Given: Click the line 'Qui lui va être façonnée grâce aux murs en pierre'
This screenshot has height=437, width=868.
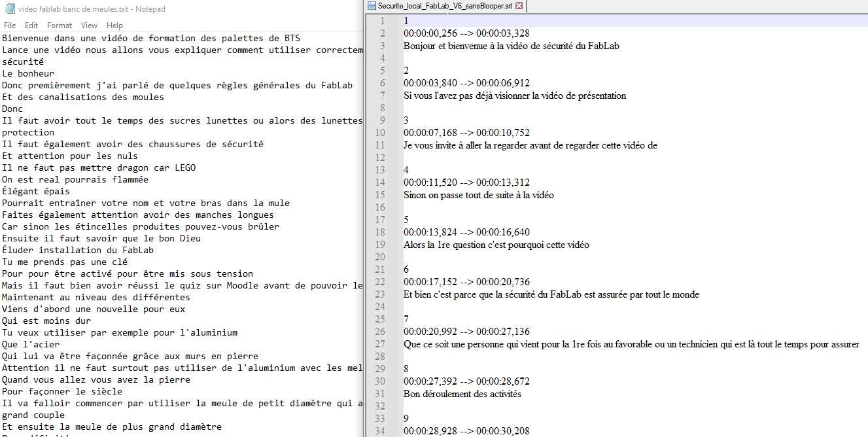Looking at the screenshot, I should [x=130, y=356].
